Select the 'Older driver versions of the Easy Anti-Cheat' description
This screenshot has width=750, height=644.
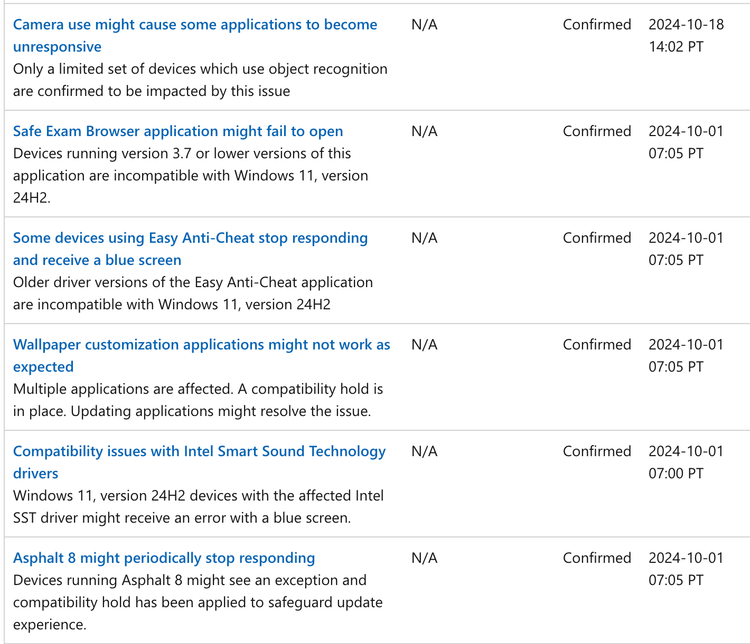(x=193, y=293)
